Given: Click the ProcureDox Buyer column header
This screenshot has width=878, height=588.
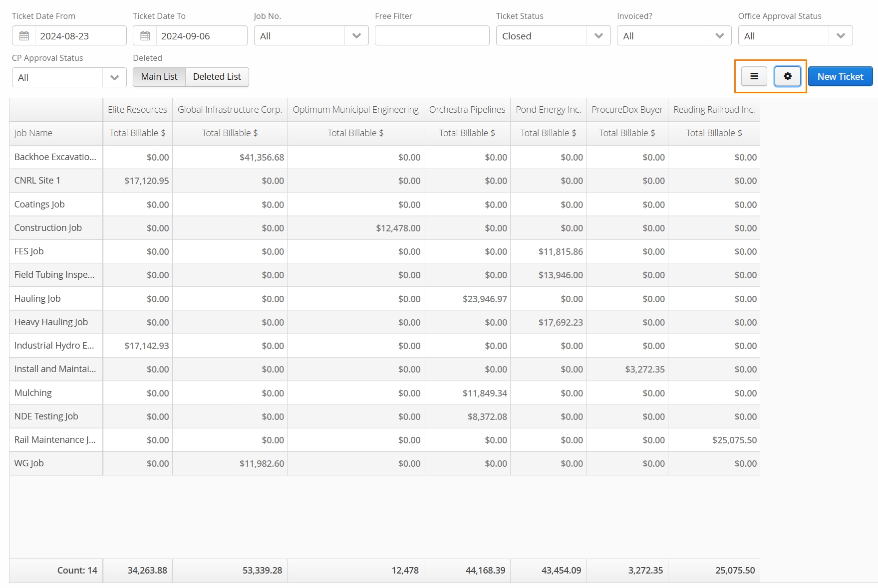Looking at the screenshot, I should tap(627, 110).
